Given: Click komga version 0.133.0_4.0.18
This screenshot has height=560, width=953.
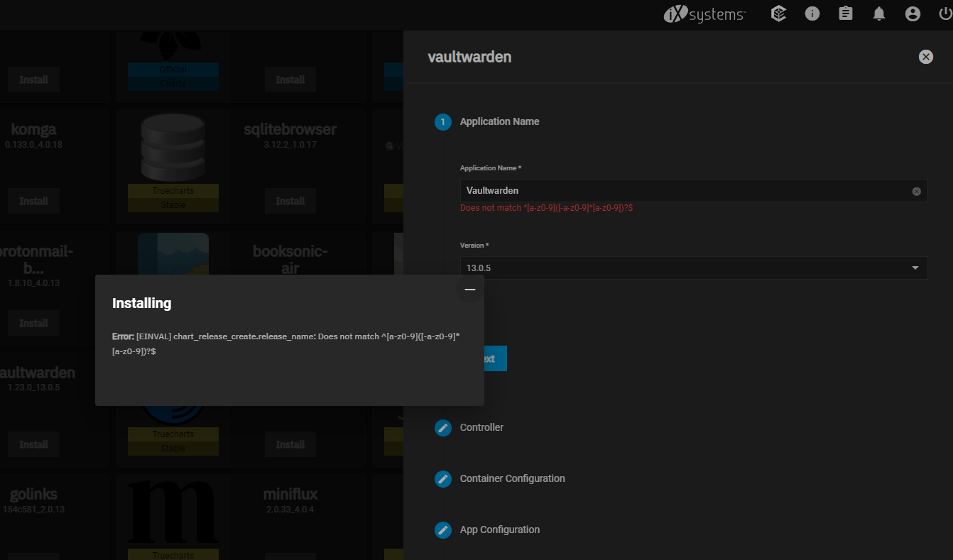Looking at the screenshot, I should point(33,145).
